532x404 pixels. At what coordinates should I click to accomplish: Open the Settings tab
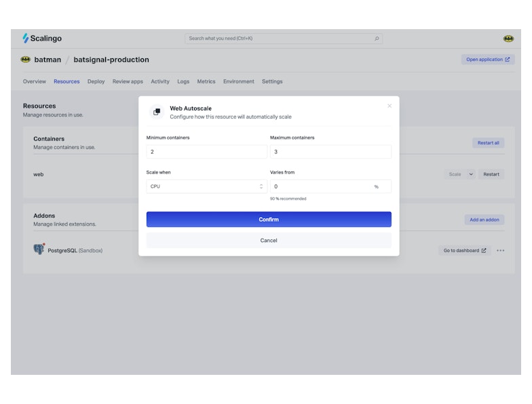click(272, 81)
